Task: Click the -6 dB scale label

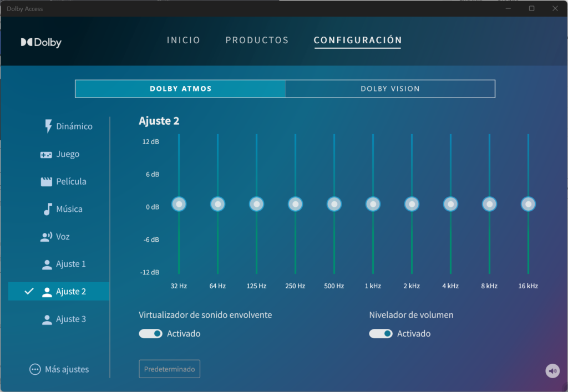Action: [151, 240]
